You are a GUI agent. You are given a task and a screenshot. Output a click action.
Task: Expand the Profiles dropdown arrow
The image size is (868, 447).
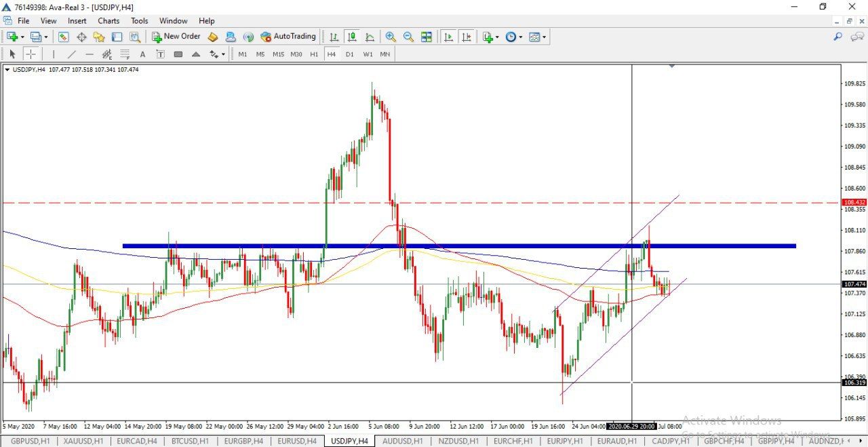tap(45, 37)
